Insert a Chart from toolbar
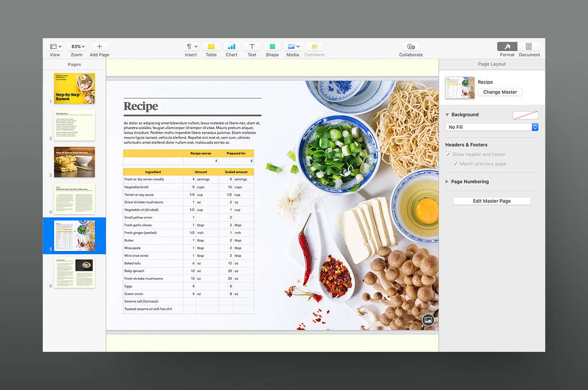The image size is (588, 390). (x=232, y=46)
